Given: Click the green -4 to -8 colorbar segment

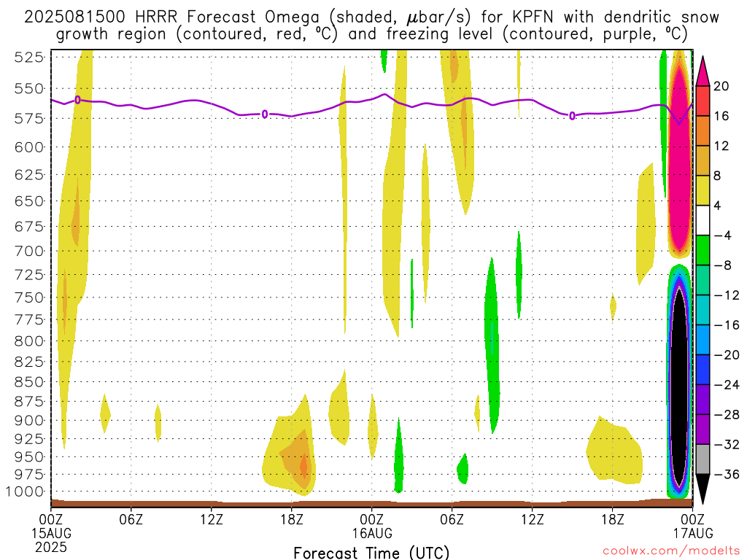Looking at the screenshot, I should coord(703,251).
